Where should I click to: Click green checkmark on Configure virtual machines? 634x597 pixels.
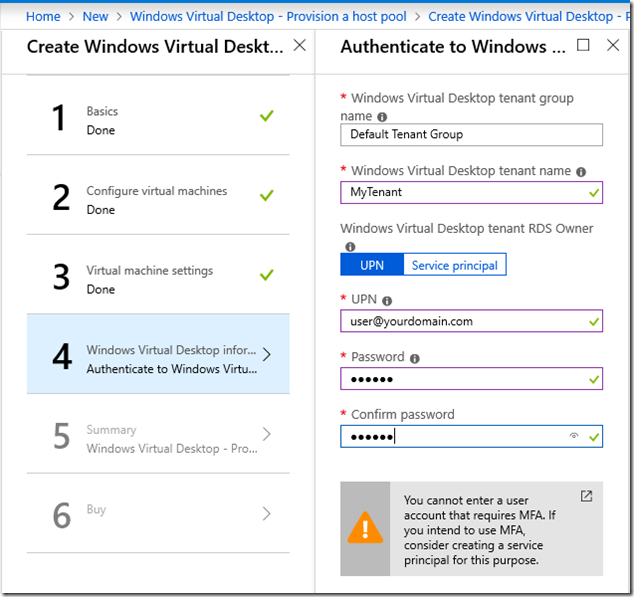pos(267,195)
